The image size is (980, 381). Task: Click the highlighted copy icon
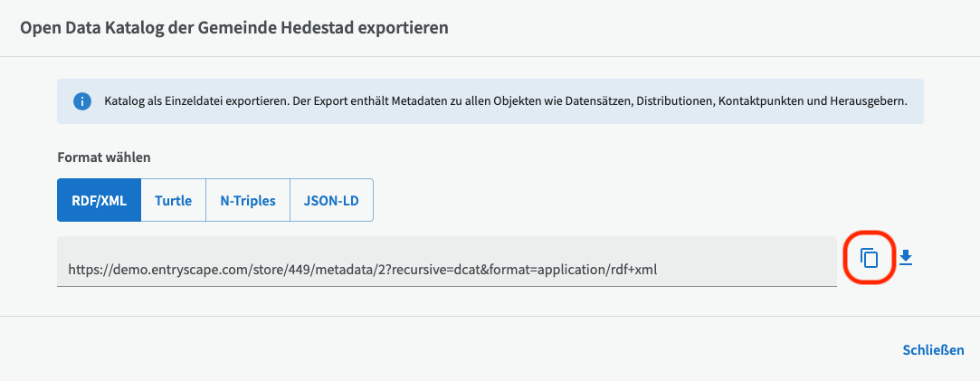(869, 258)
